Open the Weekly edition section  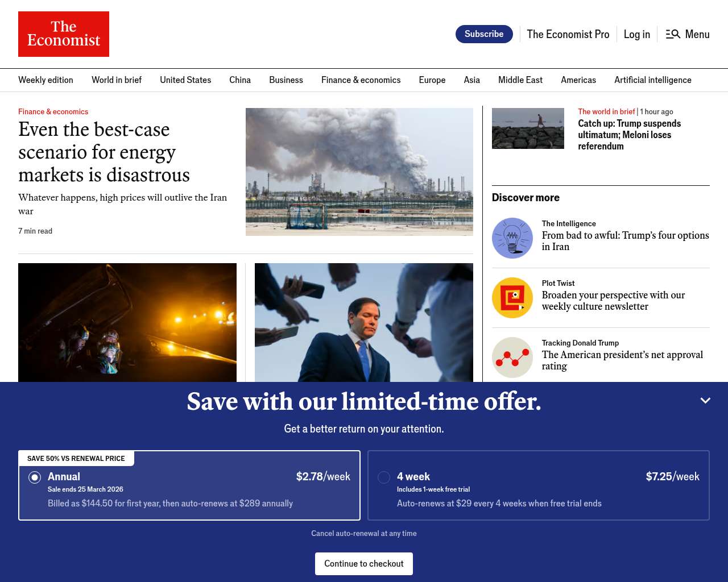(45, 80)
